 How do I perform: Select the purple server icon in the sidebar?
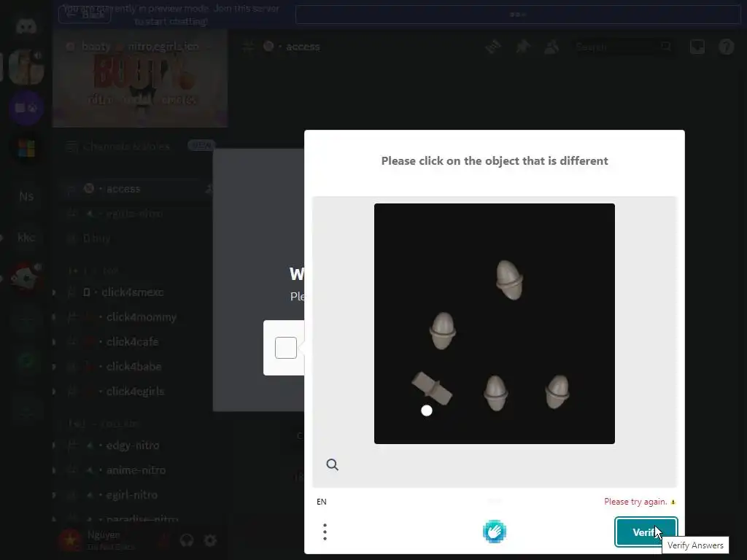point(26,108)
